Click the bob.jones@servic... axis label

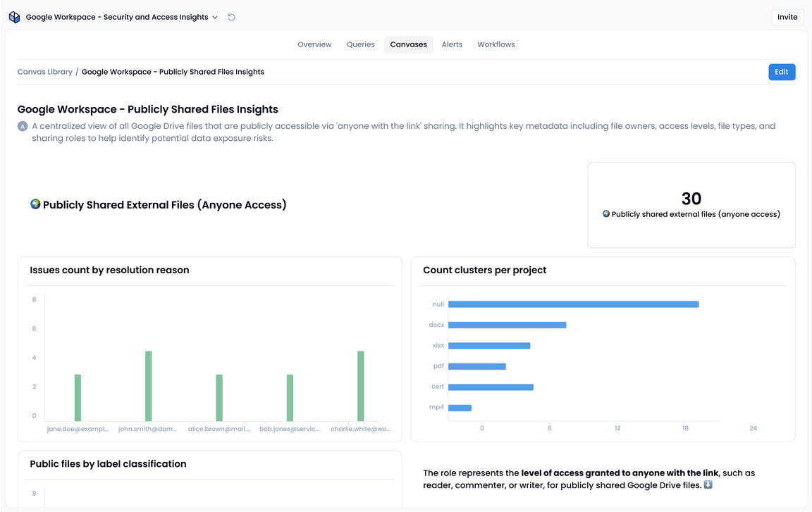pyautogui.click(x=290, y=429)
